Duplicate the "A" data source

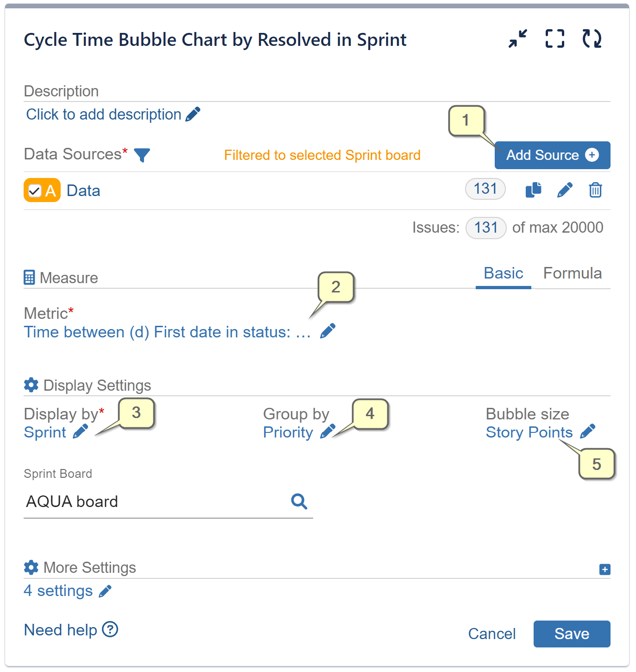point(534,190)
